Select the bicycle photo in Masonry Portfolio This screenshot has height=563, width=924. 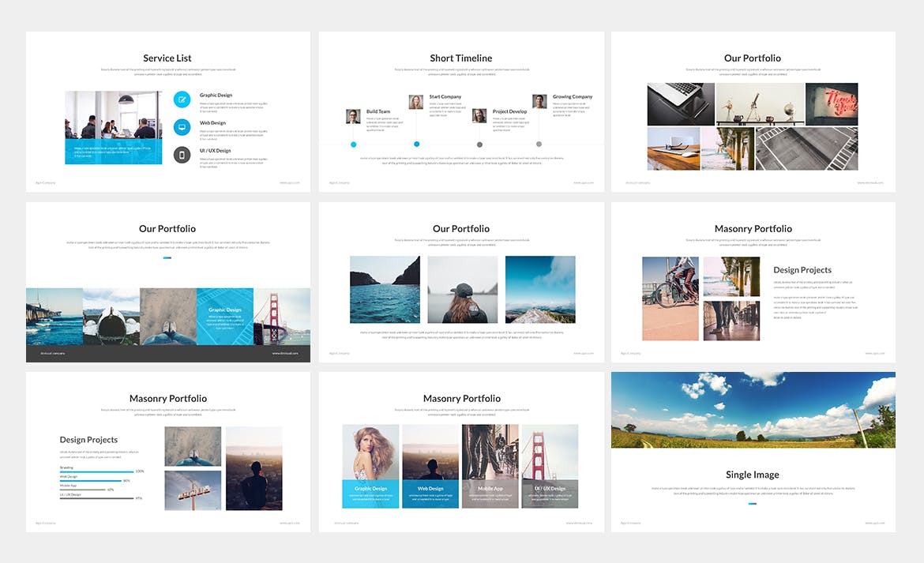point(670,298)
